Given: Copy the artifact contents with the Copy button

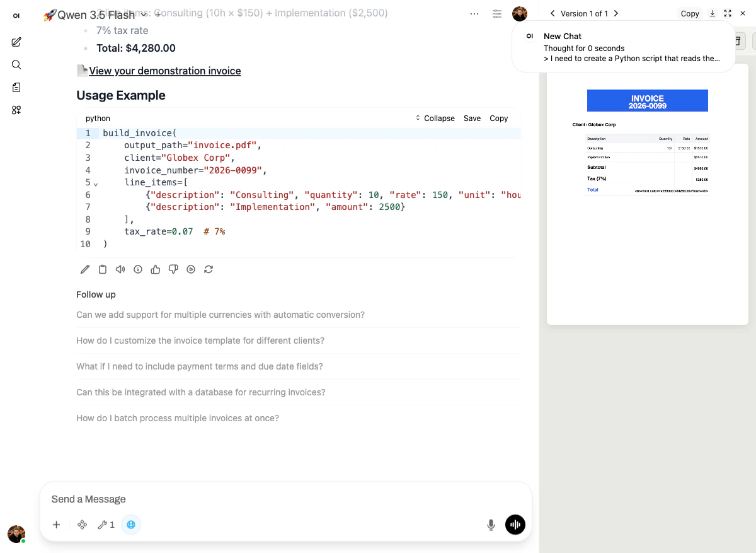Looking at the screenshot, I should point(690,13).
